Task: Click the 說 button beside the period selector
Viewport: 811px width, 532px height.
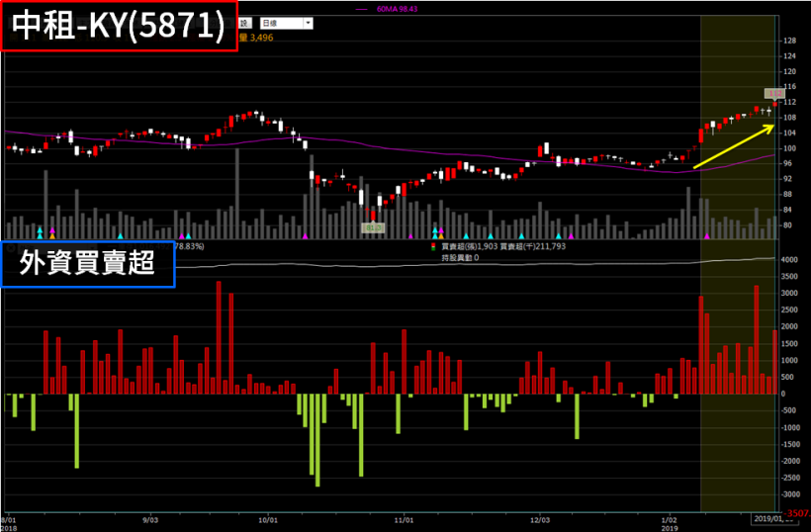Action: click(x=244, y=24)
